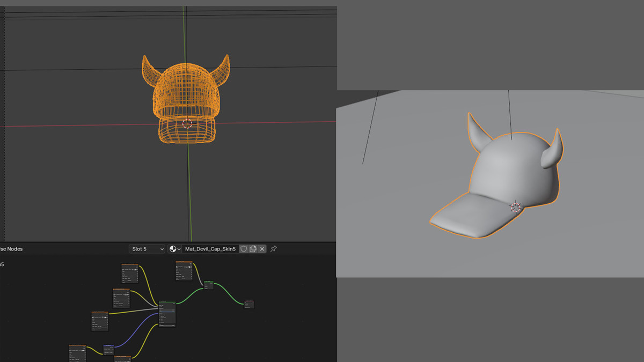Select the topmost-left orange image texture node
This screenshot has width=644, height=362.
click(130, 273)
